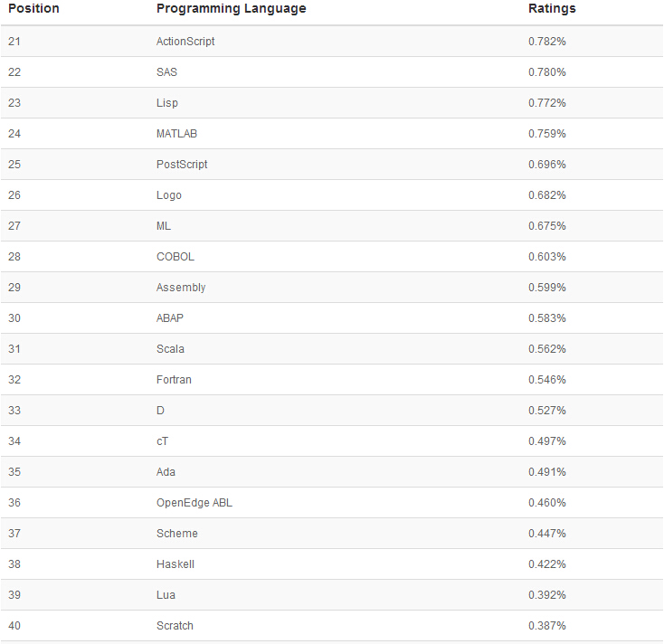The height and width of the screenshot is (644, 664).
Task: Click the Haskell language name
Action: tap(175, 564)
